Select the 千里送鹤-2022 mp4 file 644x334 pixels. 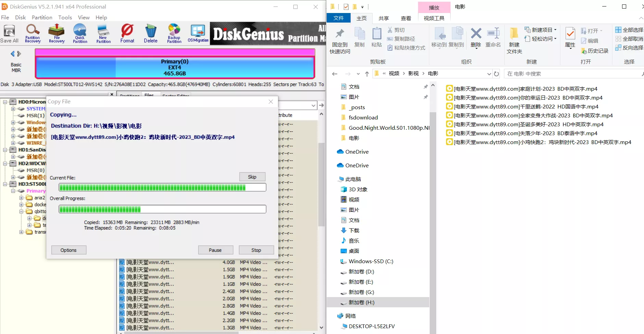522,106
